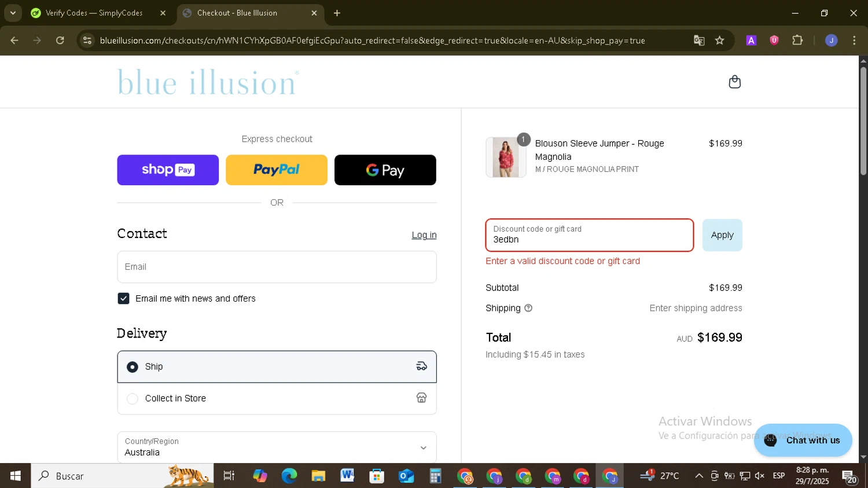Pay with Shop Pay button
This screenshot has width=868, height=488.
pos(168,170)
